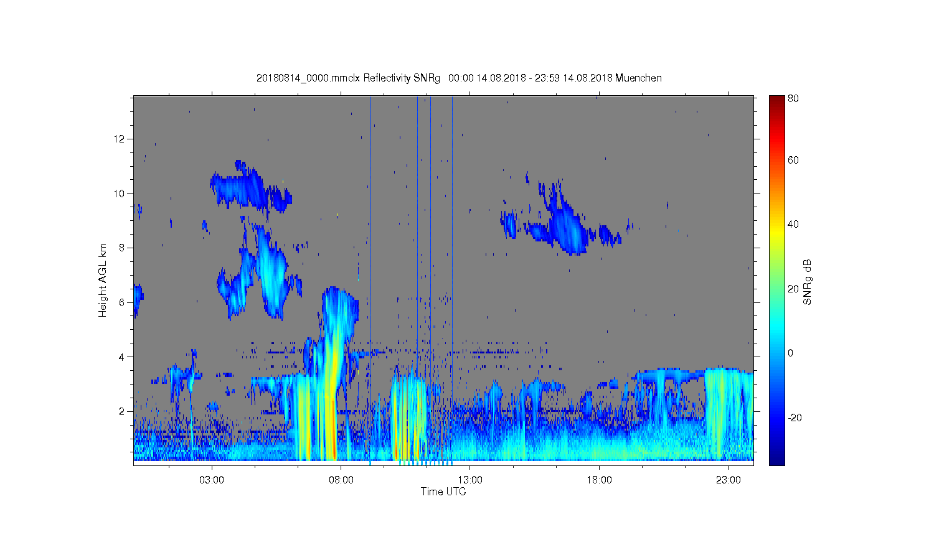Click the dark red top of the colorbar
This screenshot has width=934, height=560.
[777, 101]
